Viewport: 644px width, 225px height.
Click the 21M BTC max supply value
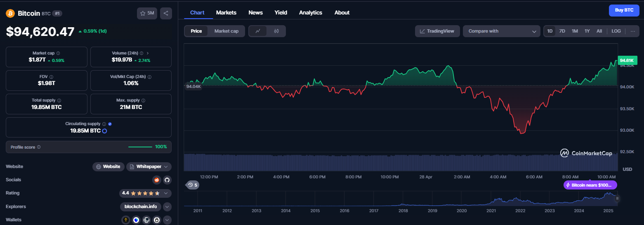(x=131, y=107)
